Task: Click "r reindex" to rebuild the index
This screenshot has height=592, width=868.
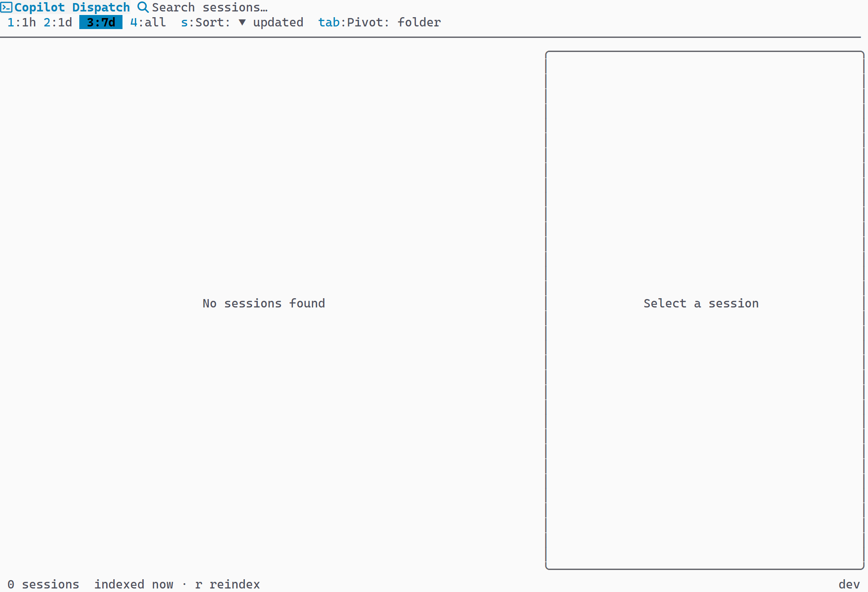Action: [228, 584]
